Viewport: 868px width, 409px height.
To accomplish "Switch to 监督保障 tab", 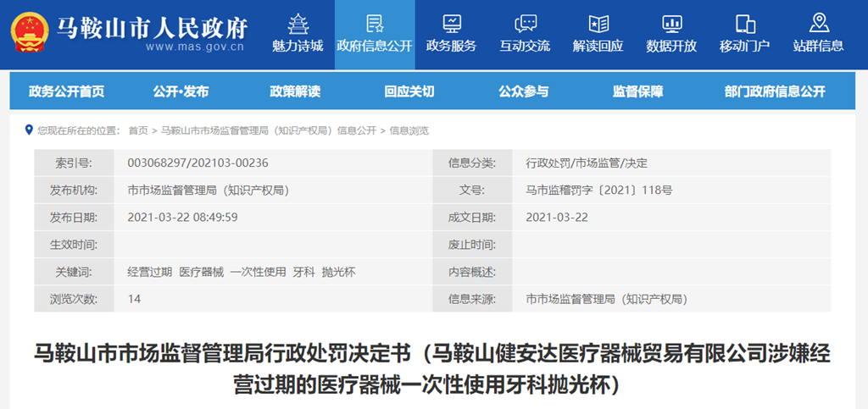I will (x=637, y=91).
